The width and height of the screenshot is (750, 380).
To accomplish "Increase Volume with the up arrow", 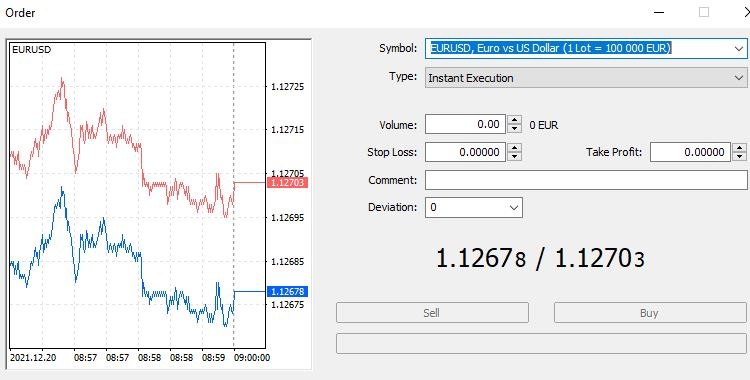I will click(x=514, y=120).
